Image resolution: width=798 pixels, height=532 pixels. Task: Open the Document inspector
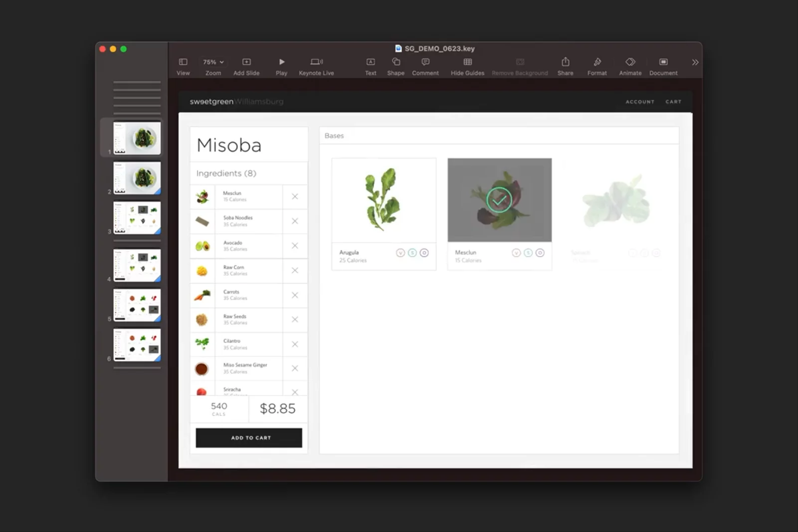click(x=663, y=66)
